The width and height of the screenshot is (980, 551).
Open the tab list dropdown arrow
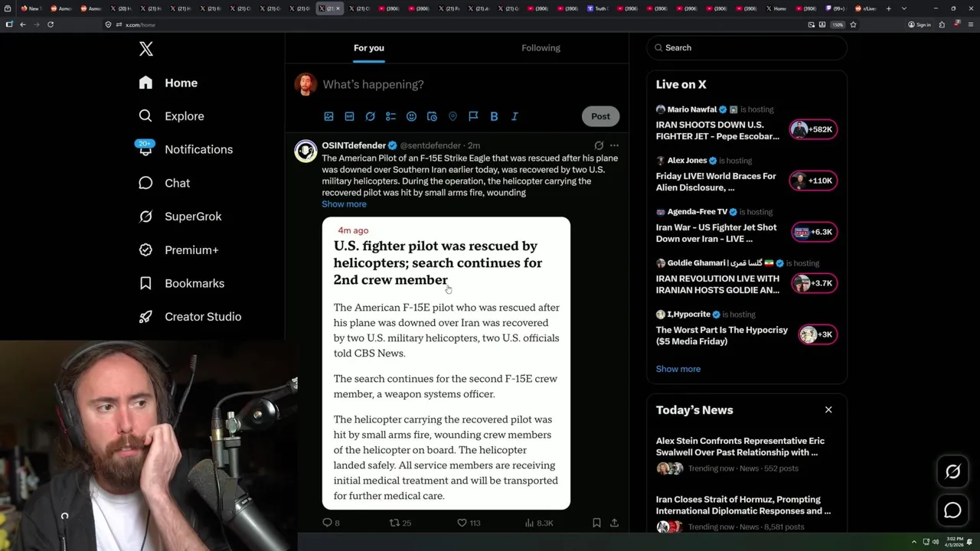pyautogui.click(x=904, y=8)
